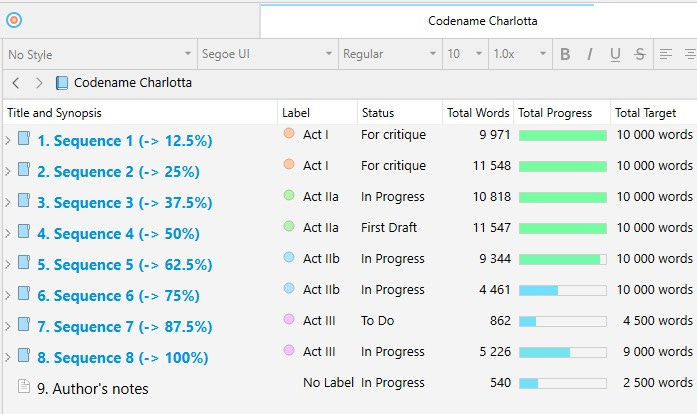Image resolution: width=697 pixels, height=414 pixels.
Task: Click the 862 word count cell
Action: click(x=500, y=321)
